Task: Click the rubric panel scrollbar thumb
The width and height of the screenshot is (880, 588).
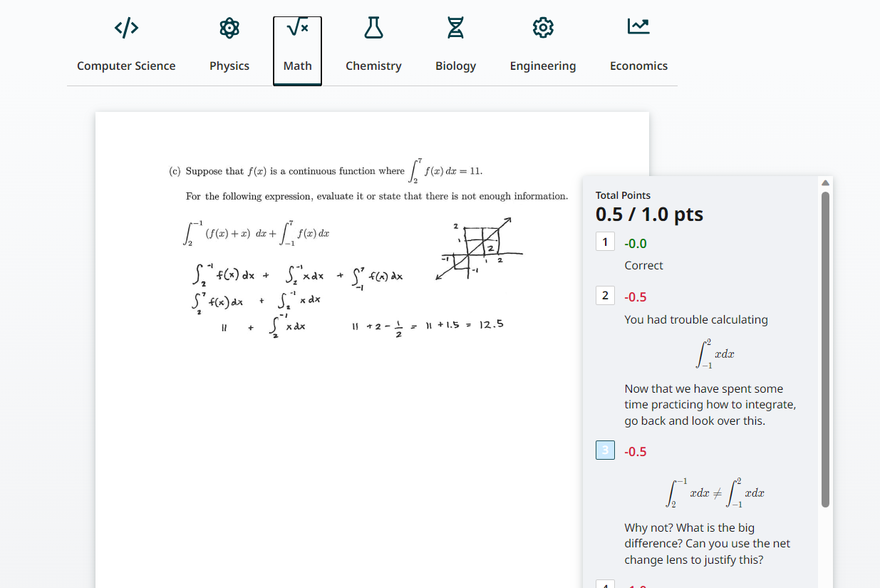Action: 825,349
